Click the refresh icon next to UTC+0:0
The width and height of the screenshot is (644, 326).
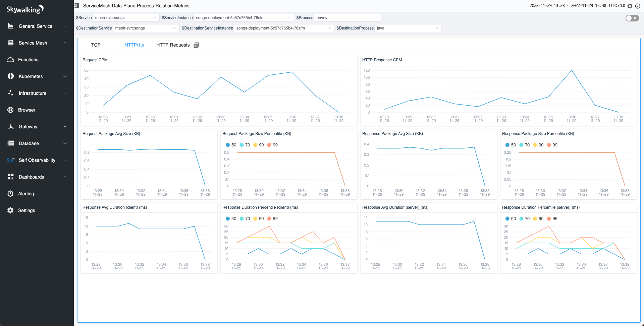click(x=630, y=6)
